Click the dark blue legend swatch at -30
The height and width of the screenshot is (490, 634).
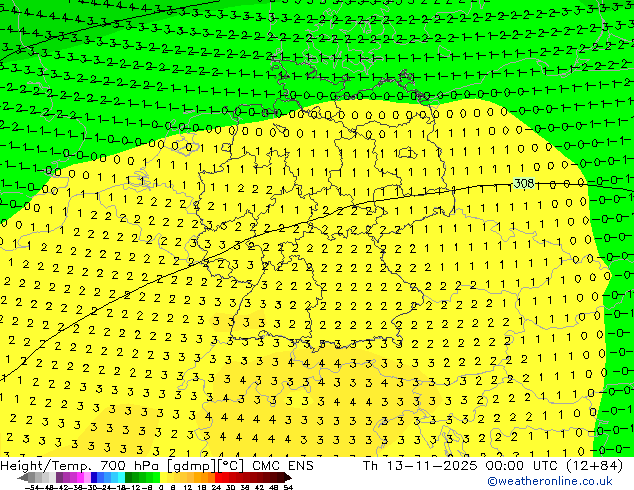pyautogui.click(x=94, y=477)
